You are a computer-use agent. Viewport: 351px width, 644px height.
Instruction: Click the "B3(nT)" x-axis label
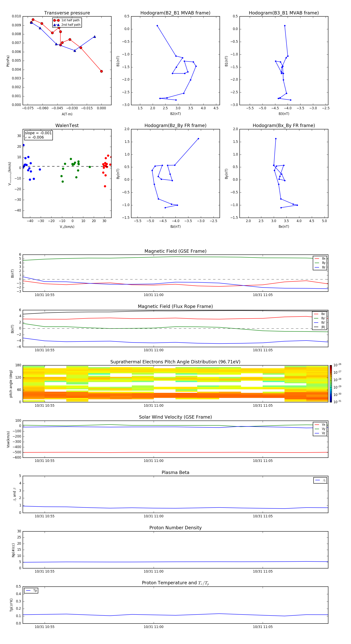pyautogui.click(x=284, y=114)
